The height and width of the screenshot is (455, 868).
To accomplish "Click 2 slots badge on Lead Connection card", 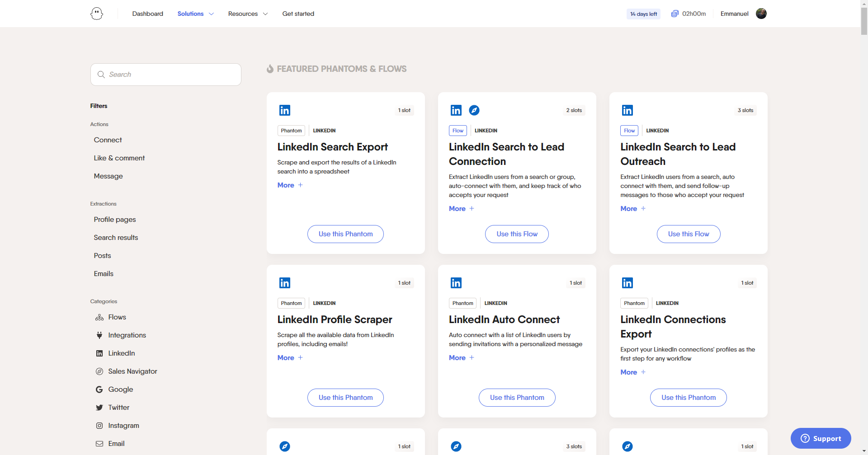I will click(x=574, y=110).
